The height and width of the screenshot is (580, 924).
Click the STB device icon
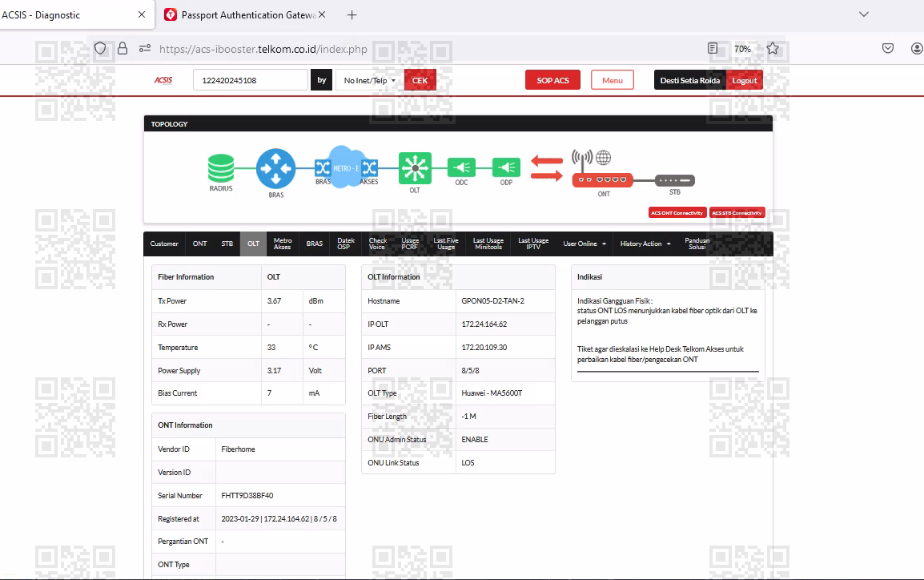(x=675, y=180)
